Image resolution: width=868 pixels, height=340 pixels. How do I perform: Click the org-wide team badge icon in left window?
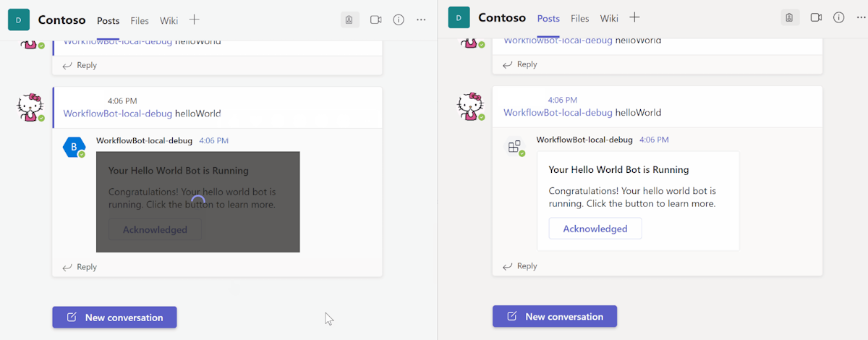tap(349, 20)
